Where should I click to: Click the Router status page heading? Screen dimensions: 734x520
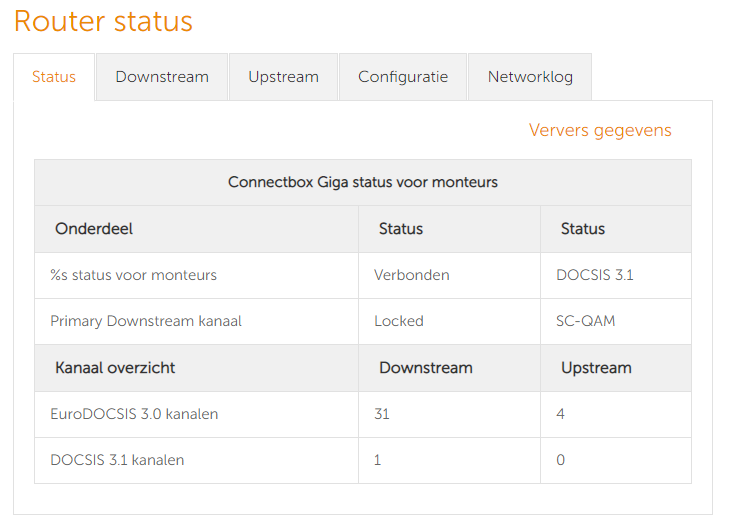[103, 22]
